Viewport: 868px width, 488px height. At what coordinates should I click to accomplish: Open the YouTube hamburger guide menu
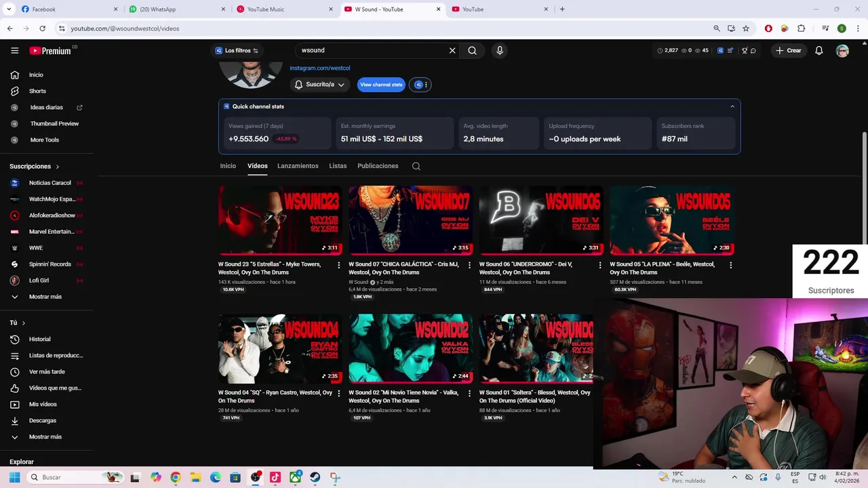click(14, 50)
